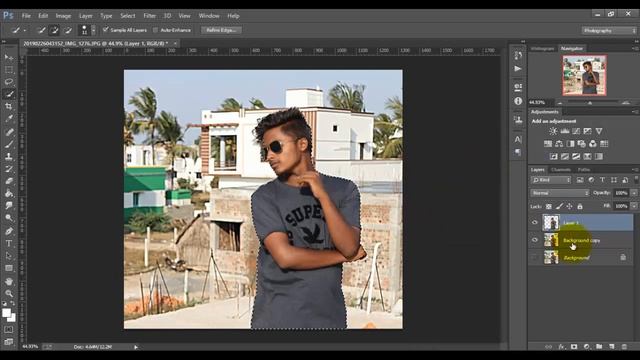This screenshot has width=640, height=360.
Task: Add a Brightness/Contrast adjustment
Action: (x=553, y=131)
